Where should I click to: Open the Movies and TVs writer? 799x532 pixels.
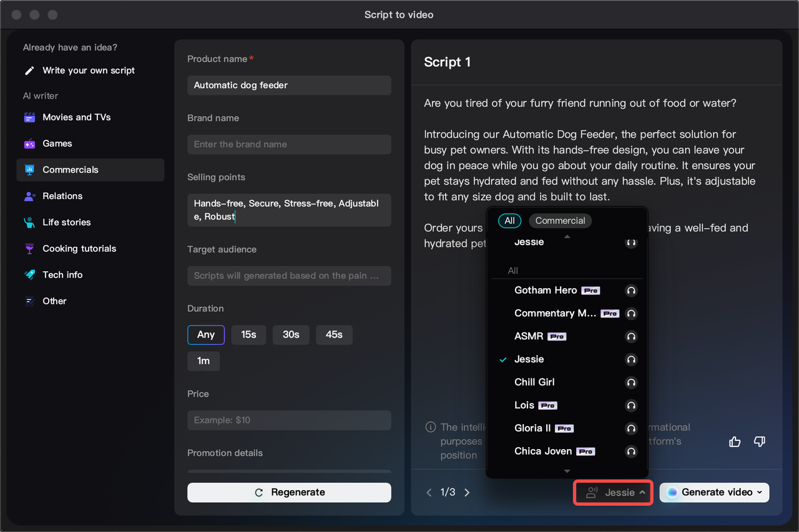click(x=29, y=117)
